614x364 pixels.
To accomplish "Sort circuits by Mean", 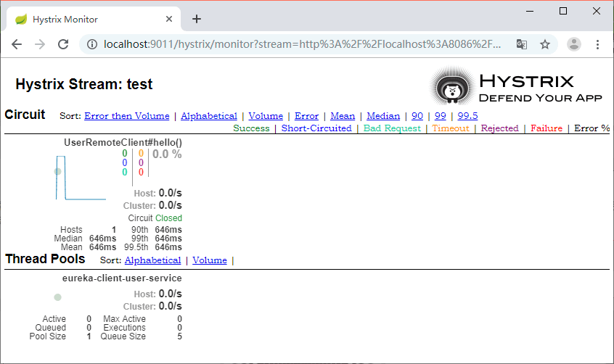I will (343, 116).
